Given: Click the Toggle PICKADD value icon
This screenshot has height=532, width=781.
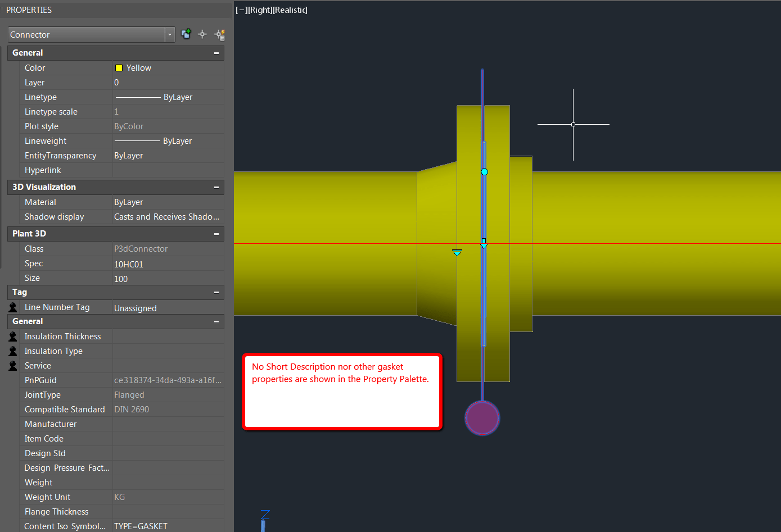Looking at the screenshot, I should tap(186, 34).
